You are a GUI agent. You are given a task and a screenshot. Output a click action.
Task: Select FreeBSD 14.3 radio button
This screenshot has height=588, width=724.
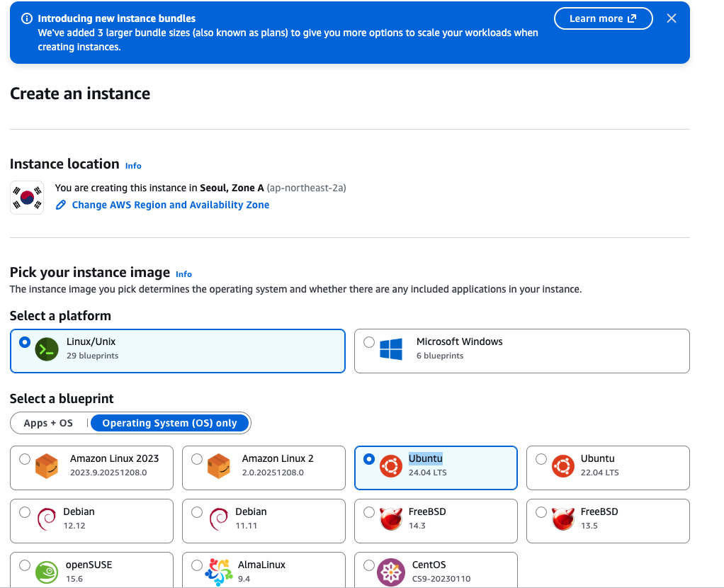tap(369, 512)
